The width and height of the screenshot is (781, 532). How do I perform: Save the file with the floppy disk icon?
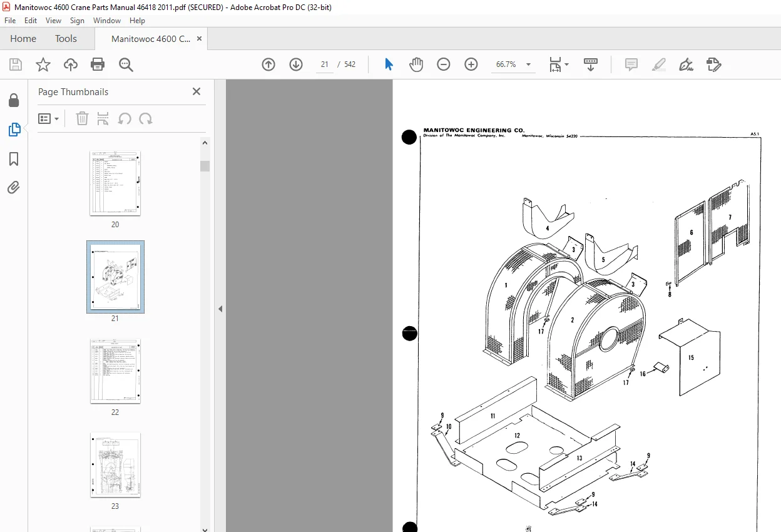coord(16,64)
